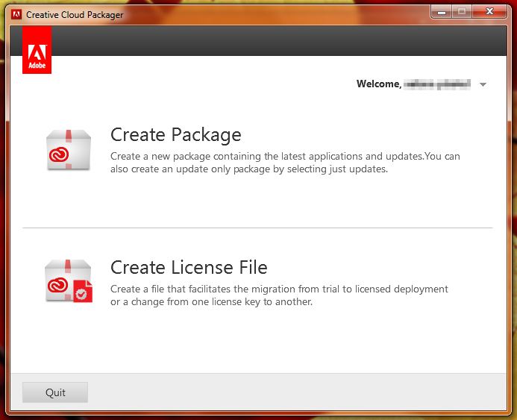Click the Adobe logo in the header
Viewport: 517px width, 420px height.
[37, 50]
